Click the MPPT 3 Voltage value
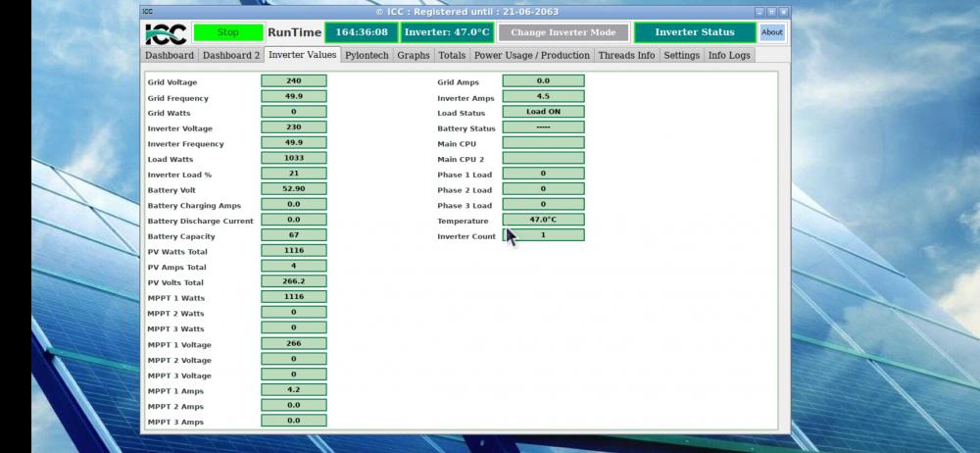Image resolution: width=980 pixels, height=453 pixels. (x=294, y=375)
